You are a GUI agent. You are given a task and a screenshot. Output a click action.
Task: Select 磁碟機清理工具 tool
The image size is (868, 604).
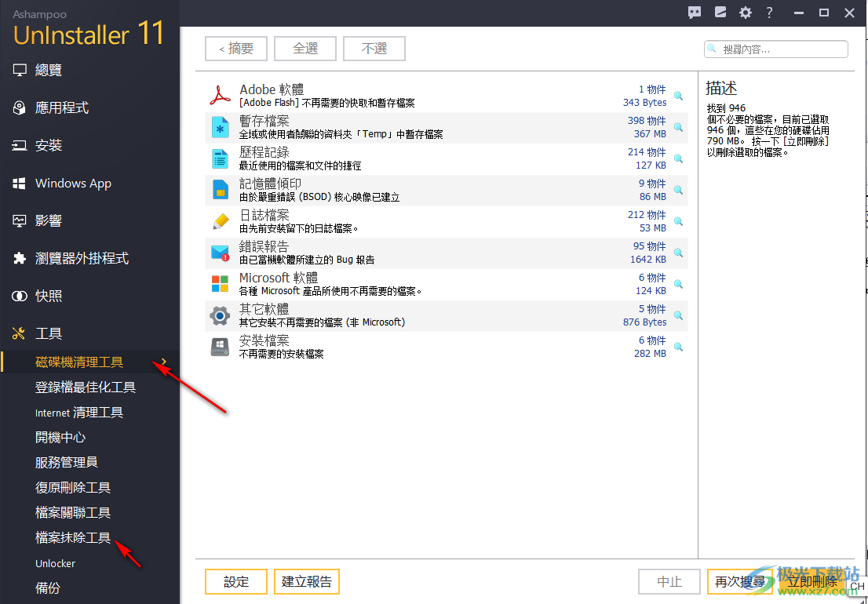pyautogui.click(x=79, y=362)
